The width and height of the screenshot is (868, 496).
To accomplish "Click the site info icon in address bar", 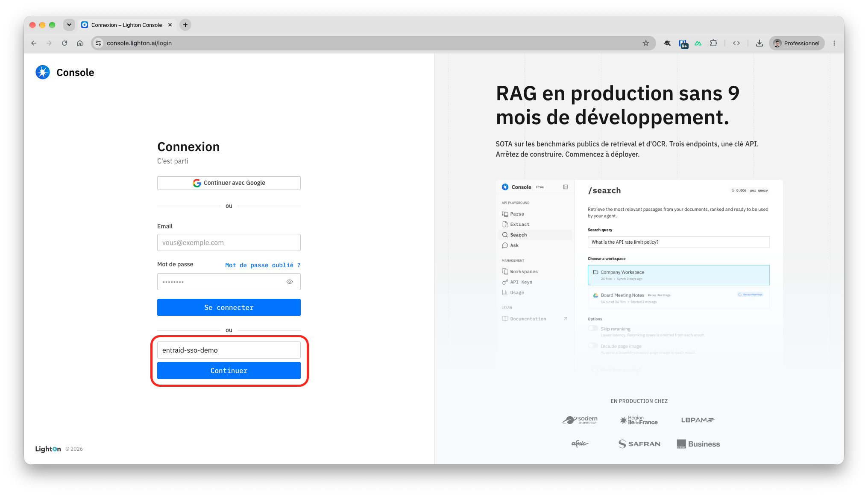I will click(98, 43).
